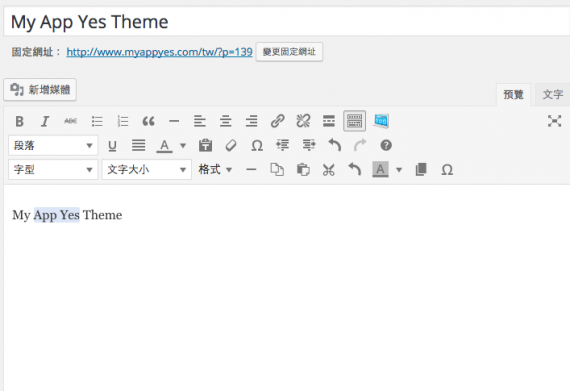
Task: Clear formatting with eraser icon
Action: click(231, 145)
